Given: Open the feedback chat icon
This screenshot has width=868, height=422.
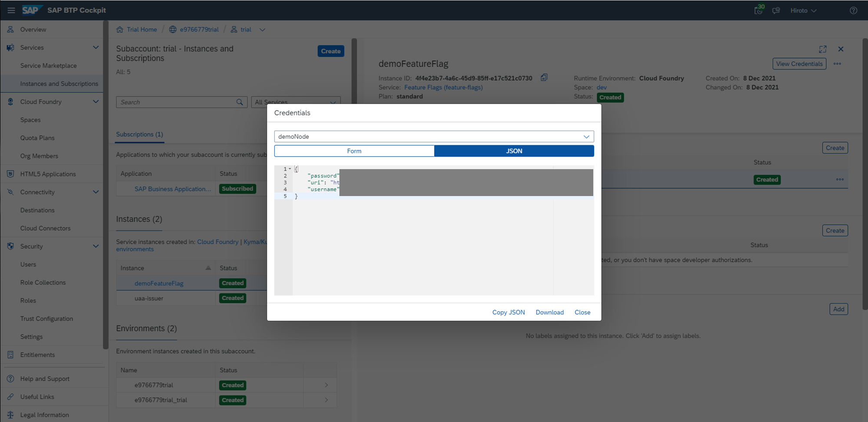Looking at the screenshot, I should pyautogui.click(x=776, y=10).
